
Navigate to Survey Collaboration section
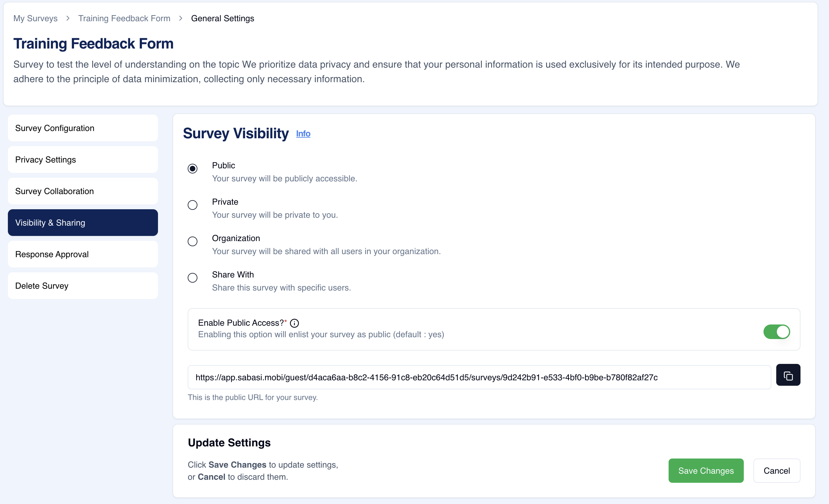(x=82, y=191)
